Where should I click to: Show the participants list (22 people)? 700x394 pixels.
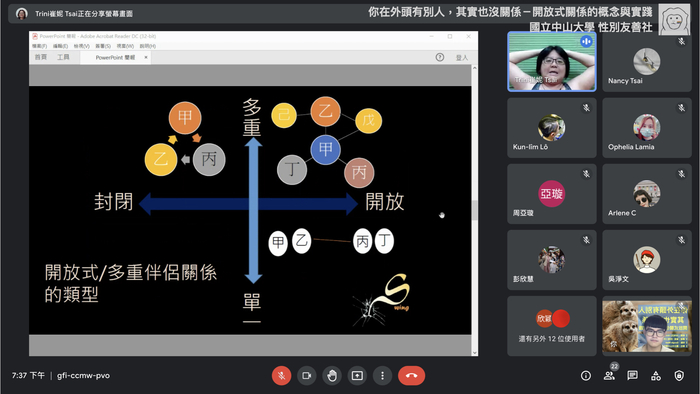click(609, 376)
